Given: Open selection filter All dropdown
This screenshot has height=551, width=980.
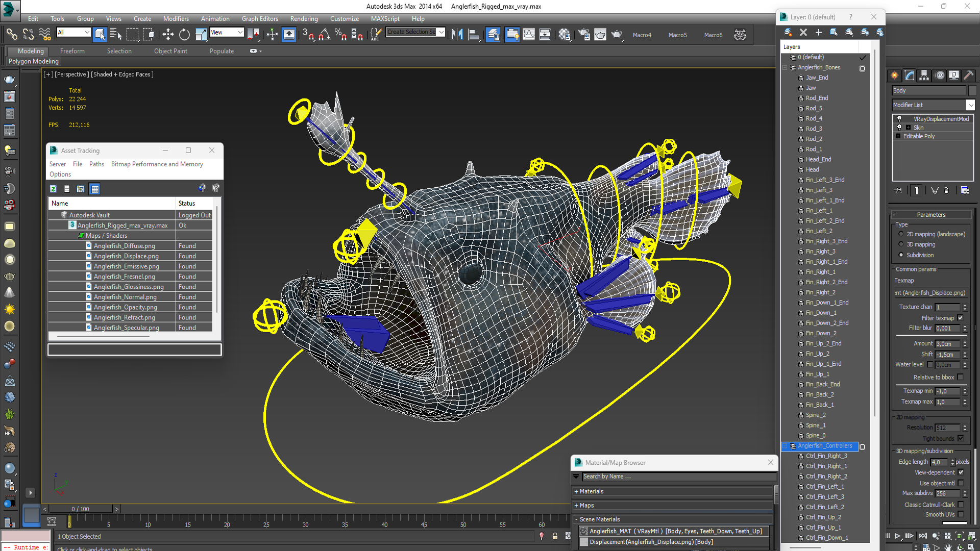Looking at the screenshot, I should 73,32.
